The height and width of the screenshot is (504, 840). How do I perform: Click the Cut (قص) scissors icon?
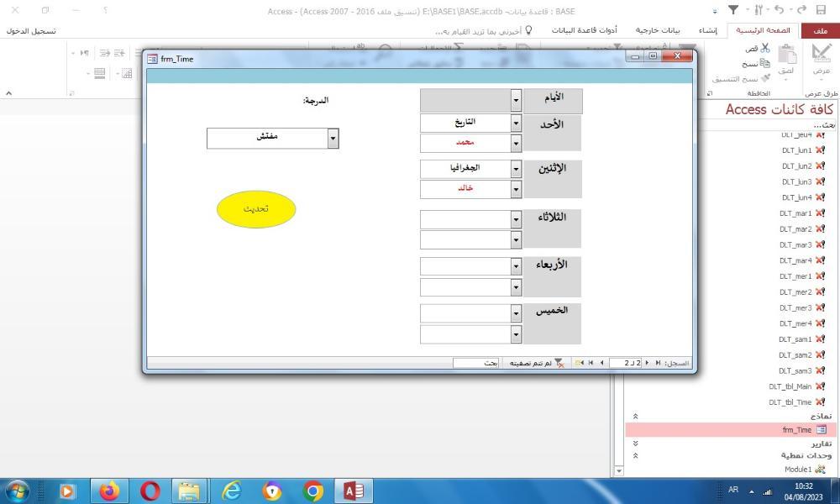tap(765, 48)
